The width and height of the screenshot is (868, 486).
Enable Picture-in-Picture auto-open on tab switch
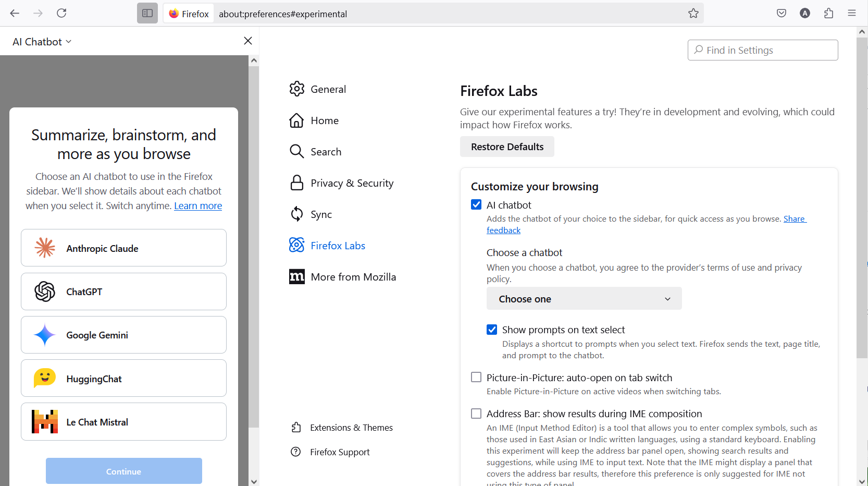tap(476, 377)
